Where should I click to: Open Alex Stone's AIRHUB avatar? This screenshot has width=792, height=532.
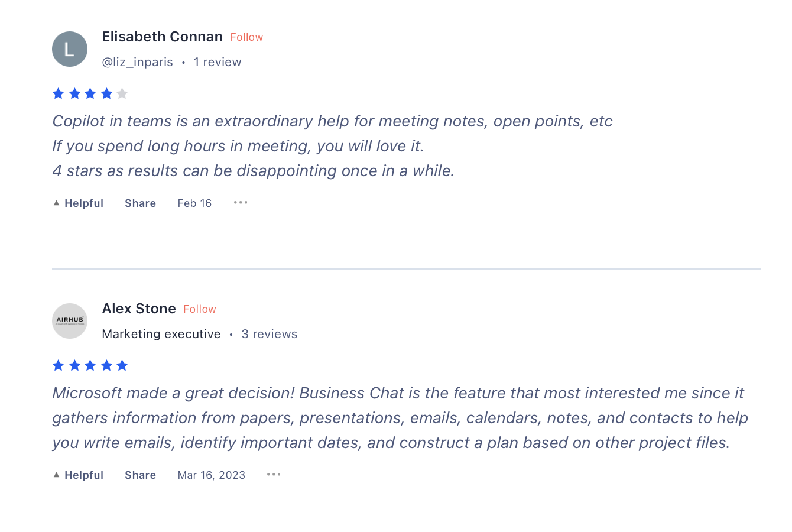click(x=70, y=321)
